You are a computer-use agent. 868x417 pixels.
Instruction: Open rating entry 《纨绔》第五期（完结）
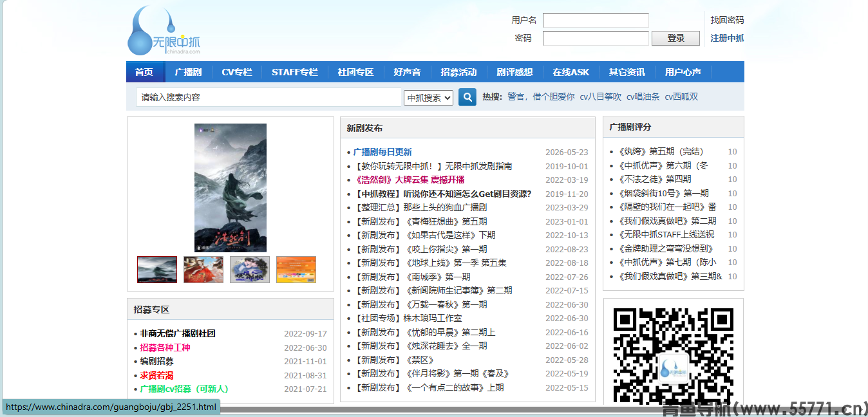click(x=661, y=152)
